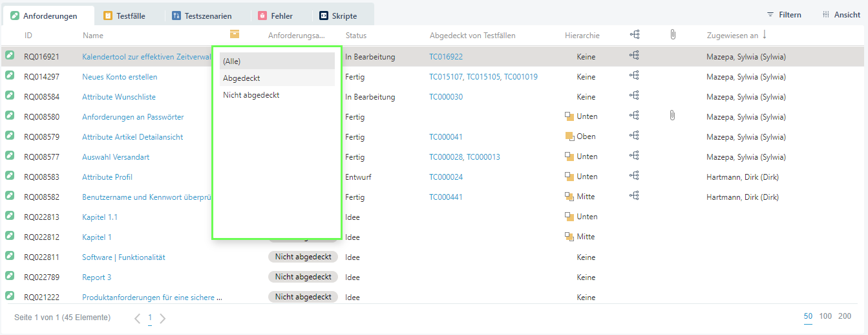Click the requirement icon beside RQ022811

coord(10,257)
